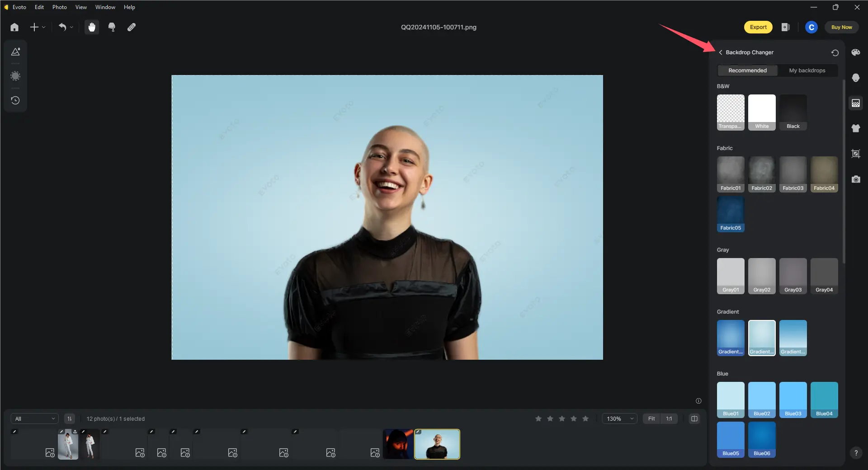The width and height of the screenshot is (868, 470).
Task: Open the clothing edit shirt icon
Action: [x=855, y=128]
